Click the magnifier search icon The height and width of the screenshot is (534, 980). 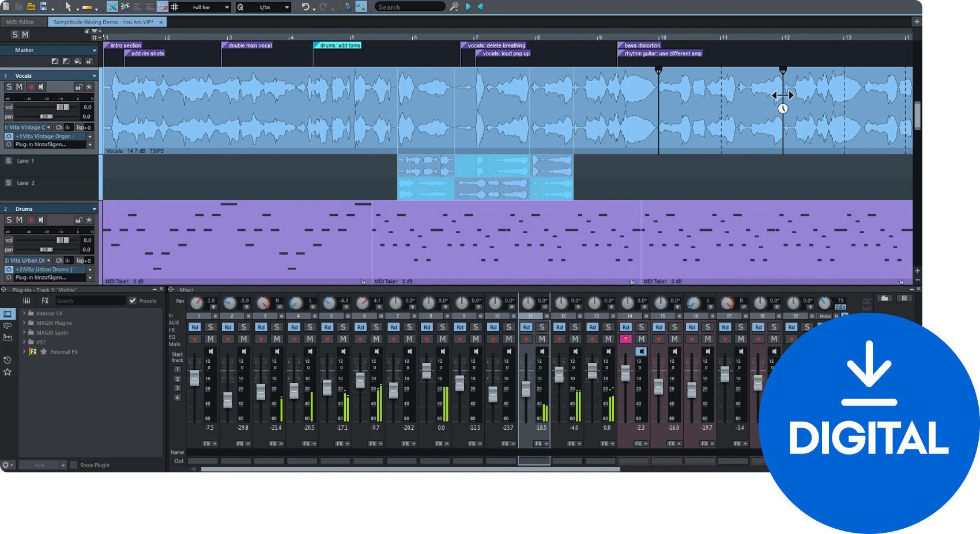coord(454,7)
